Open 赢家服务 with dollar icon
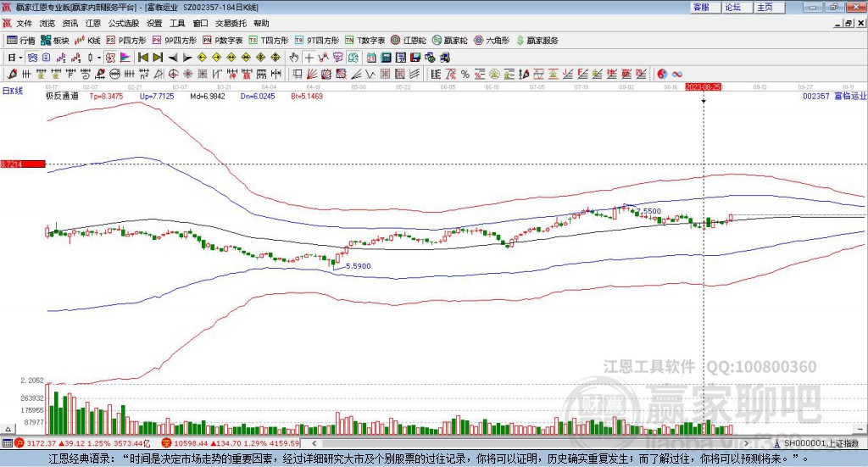This screenshot has width=868, height=467. coord(537,41)
